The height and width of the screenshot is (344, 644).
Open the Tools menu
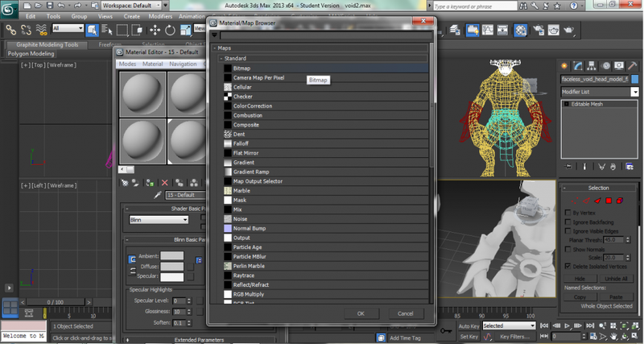click(53, 16)
